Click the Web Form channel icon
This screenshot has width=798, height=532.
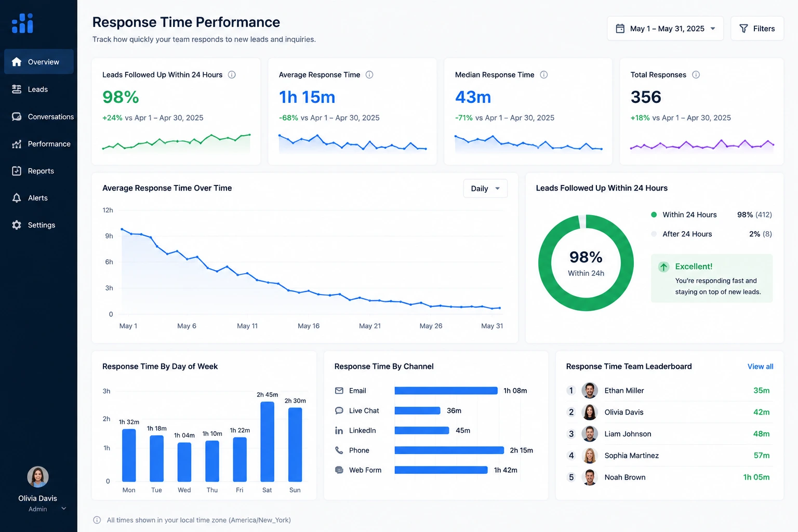pyautogui.click(x=339, y=470)
